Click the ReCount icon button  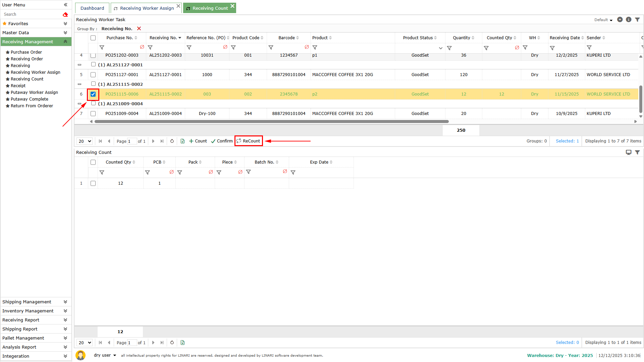pos(248,141)
